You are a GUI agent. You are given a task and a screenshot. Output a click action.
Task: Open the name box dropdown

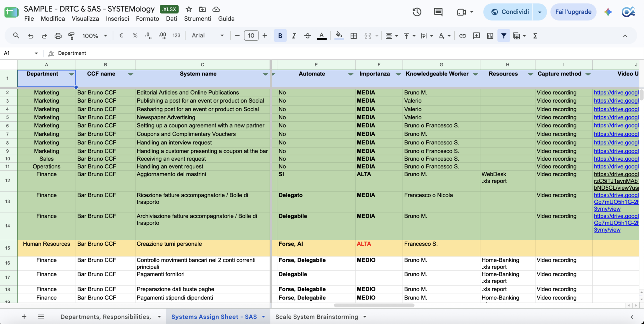click(x=36, y=53)
